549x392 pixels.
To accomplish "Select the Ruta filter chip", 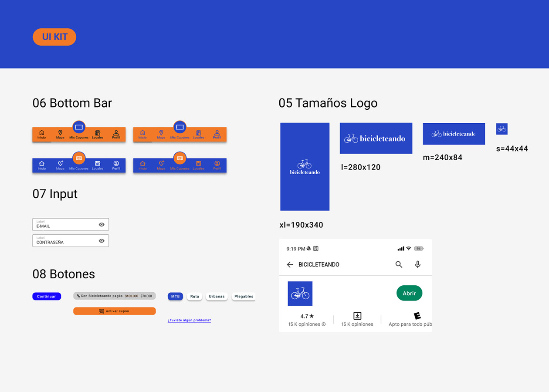I will [x=194, y=297].
